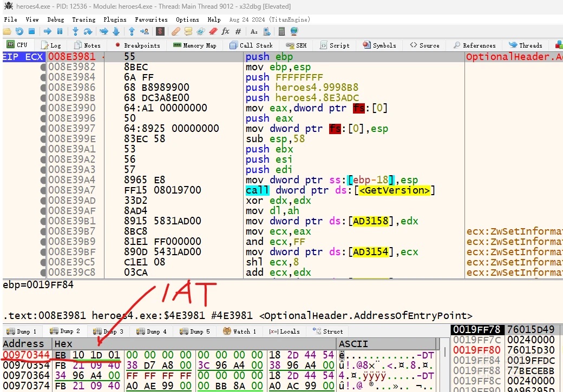The image size is (563, 392).
Task: Switch to the Symbols tab
Action: point(379,45)
